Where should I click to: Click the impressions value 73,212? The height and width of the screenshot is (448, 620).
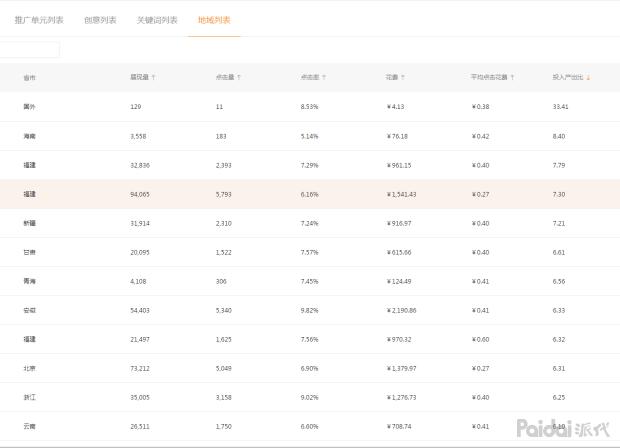[140, 369]
